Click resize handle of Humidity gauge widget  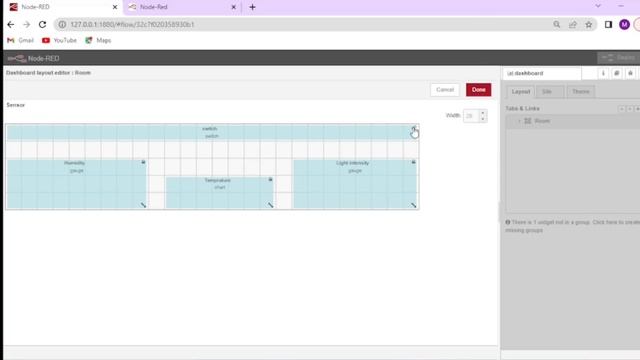point(143,205)
